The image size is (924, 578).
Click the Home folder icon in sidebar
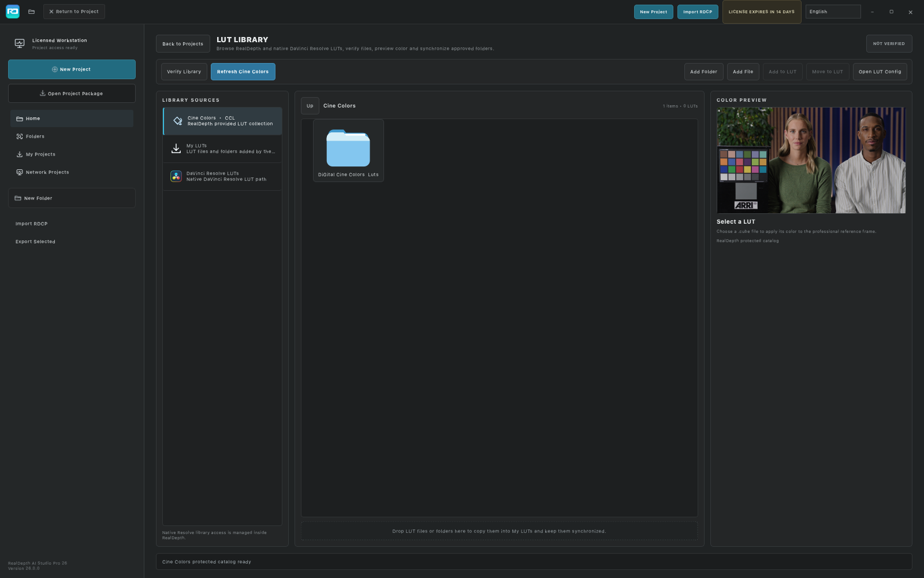point(20,118)
